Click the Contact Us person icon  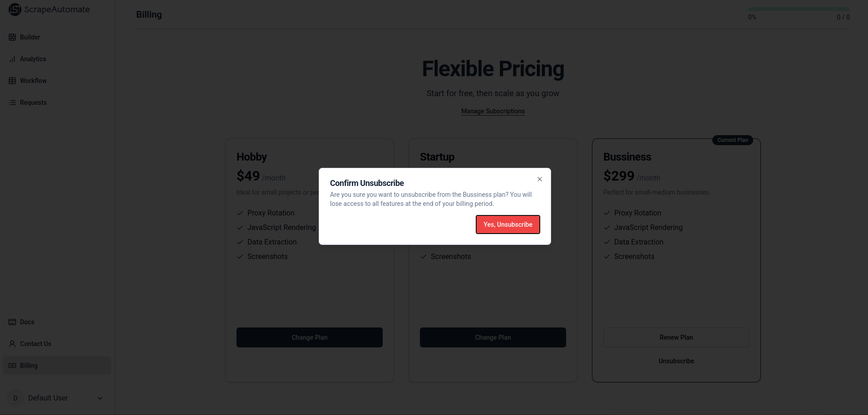click(x=12, y=343)
